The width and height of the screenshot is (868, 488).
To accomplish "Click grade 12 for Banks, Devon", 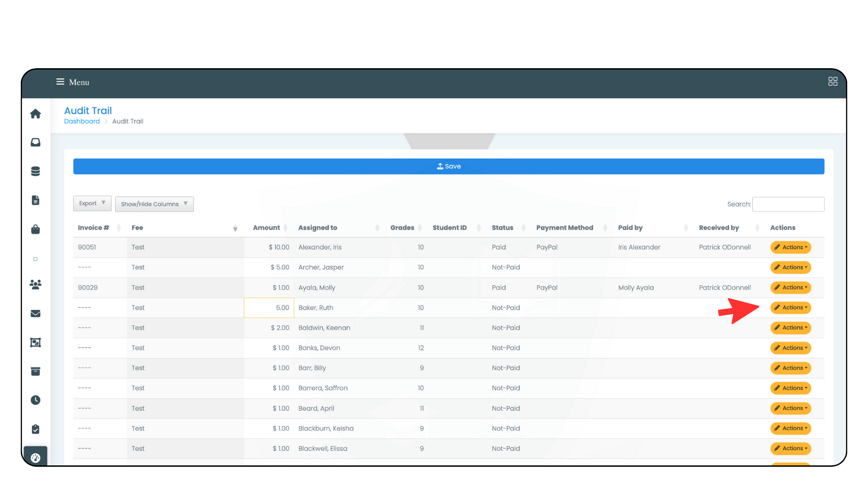I will pos(421,348).
